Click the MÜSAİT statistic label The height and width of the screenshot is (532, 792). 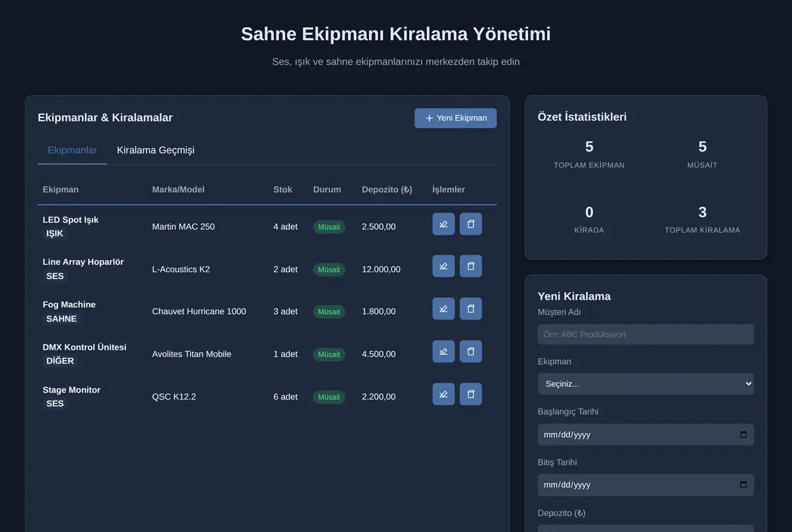point(702,165)
